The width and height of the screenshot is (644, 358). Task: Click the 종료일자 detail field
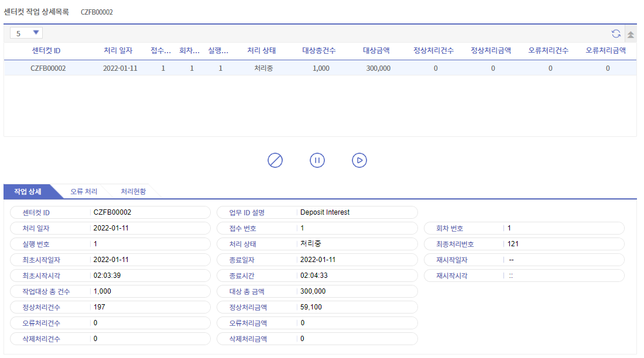coord(317,260)
